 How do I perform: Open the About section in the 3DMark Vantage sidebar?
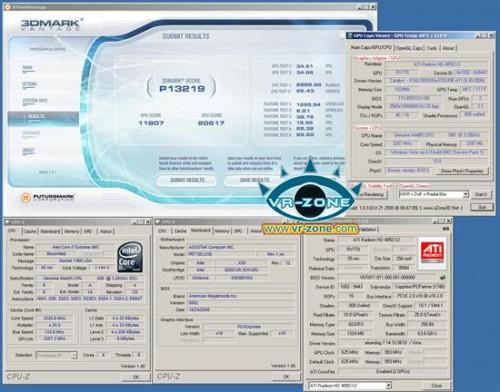(29, 151)
